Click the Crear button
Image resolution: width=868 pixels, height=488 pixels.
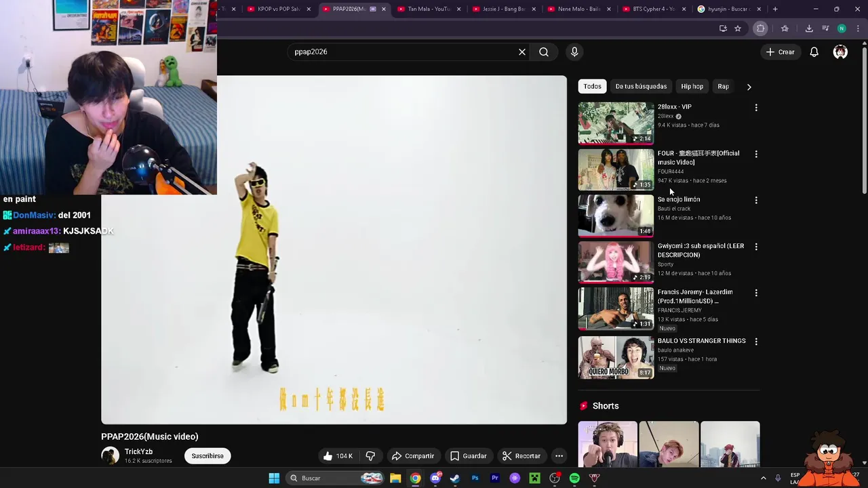pyautogui.click(x=780, y=52)
